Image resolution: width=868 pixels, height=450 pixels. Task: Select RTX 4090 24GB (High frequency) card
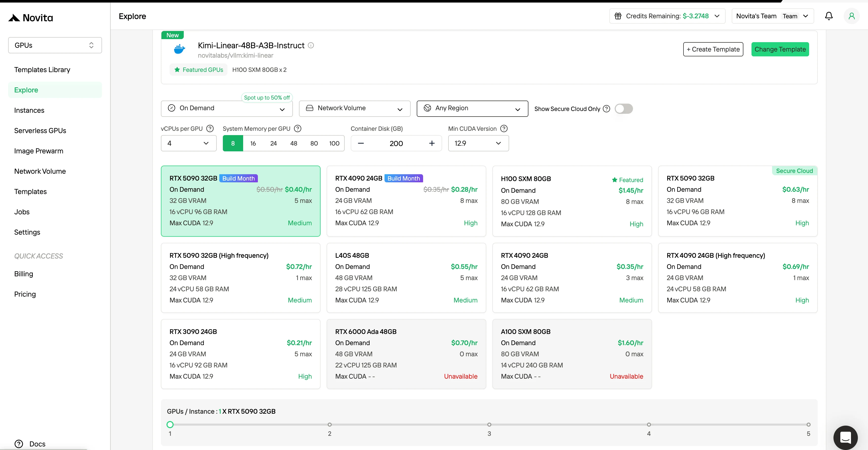pyautogui.click(x=738, y=278)
